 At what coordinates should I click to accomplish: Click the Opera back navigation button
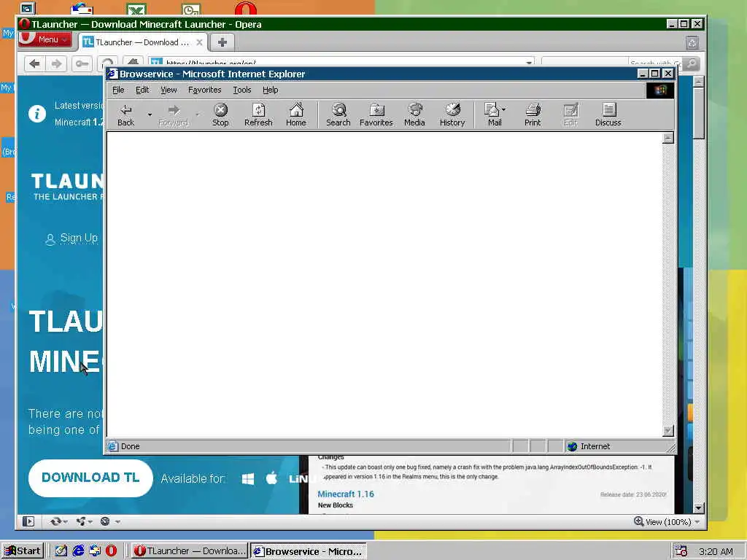(34, 63)
